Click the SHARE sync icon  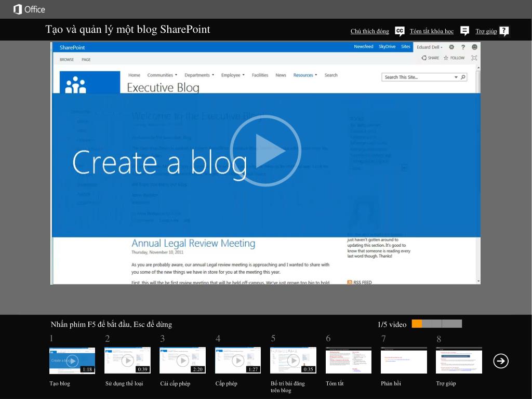424,58
